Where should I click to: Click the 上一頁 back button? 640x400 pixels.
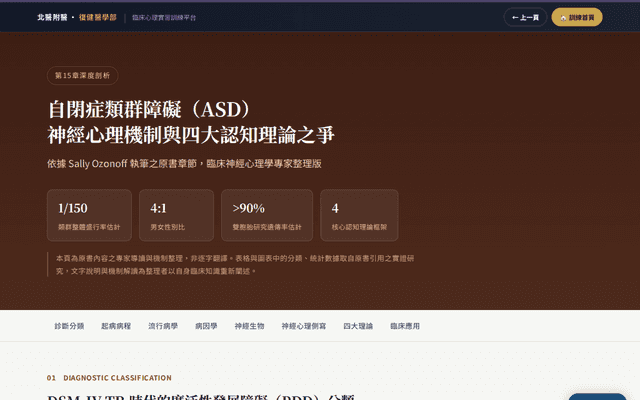point(525,17)
